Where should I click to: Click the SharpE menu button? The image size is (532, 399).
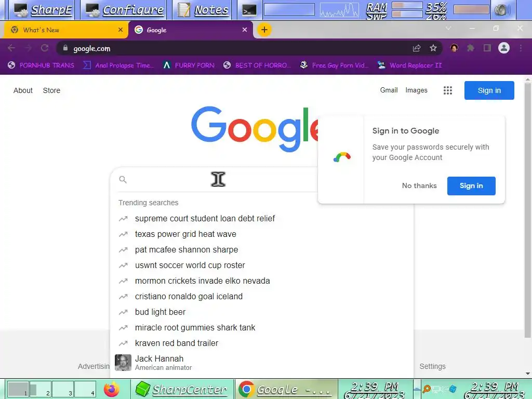coord(43,10)
